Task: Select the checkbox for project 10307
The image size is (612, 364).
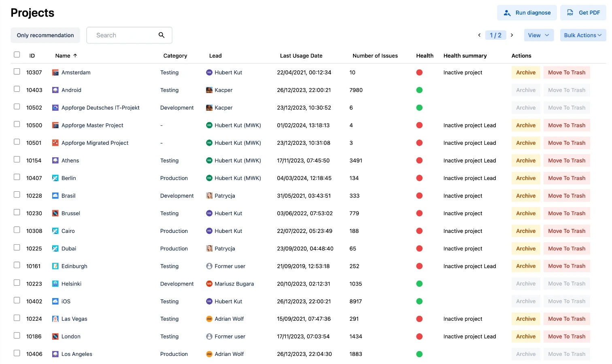Action: [17, 72]
